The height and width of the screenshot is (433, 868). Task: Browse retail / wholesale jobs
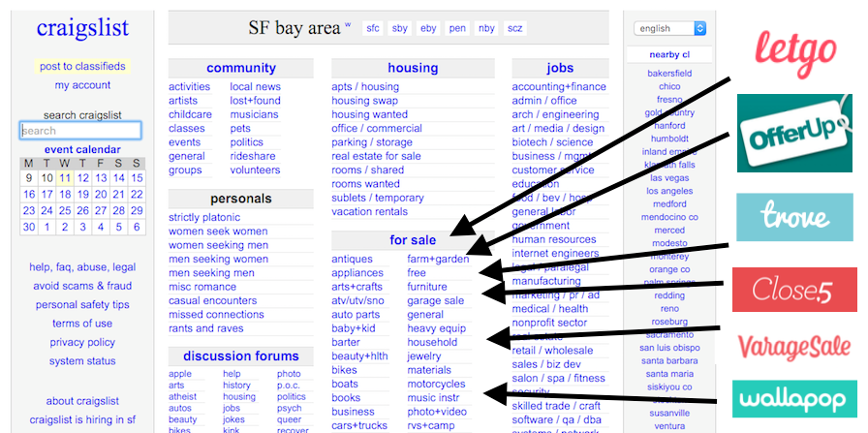pos(552,351)
